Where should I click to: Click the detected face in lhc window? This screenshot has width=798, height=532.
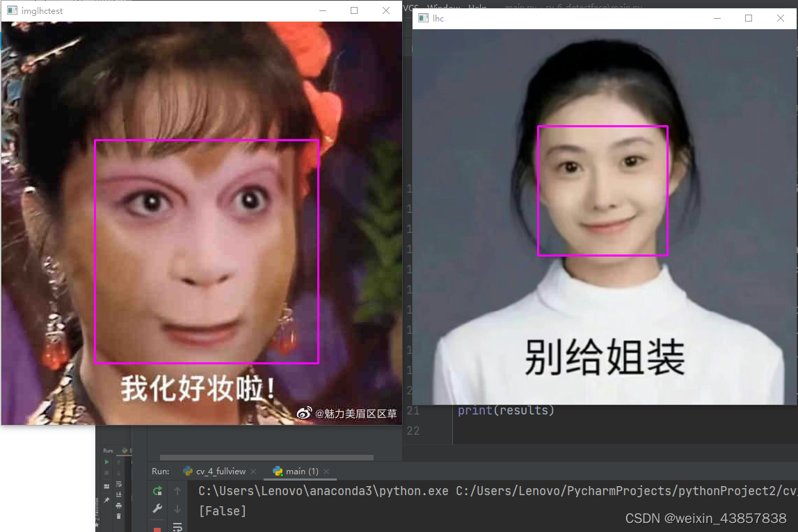[x=603, y=191]
